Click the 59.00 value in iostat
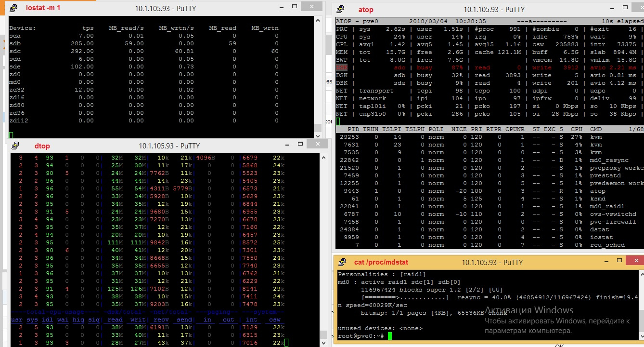This screenshot has width=644, height=347. pos(134,43)
